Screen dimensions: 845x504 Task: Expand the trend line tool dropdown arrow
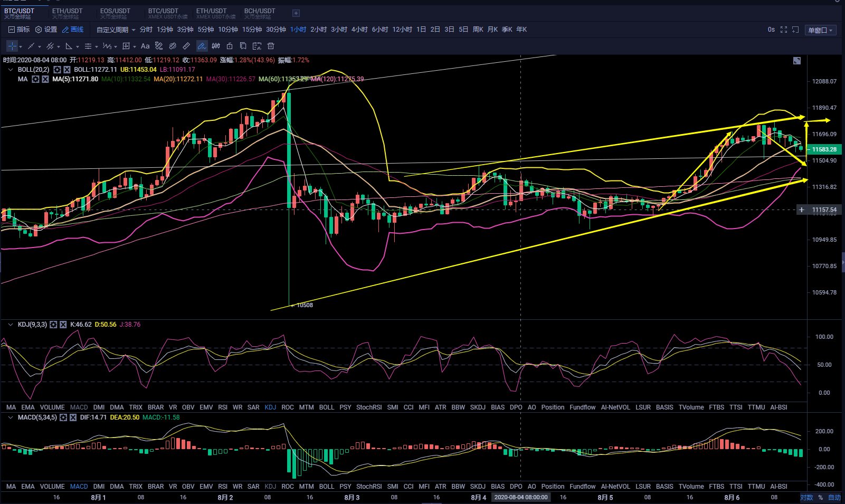tap(40, 47)
